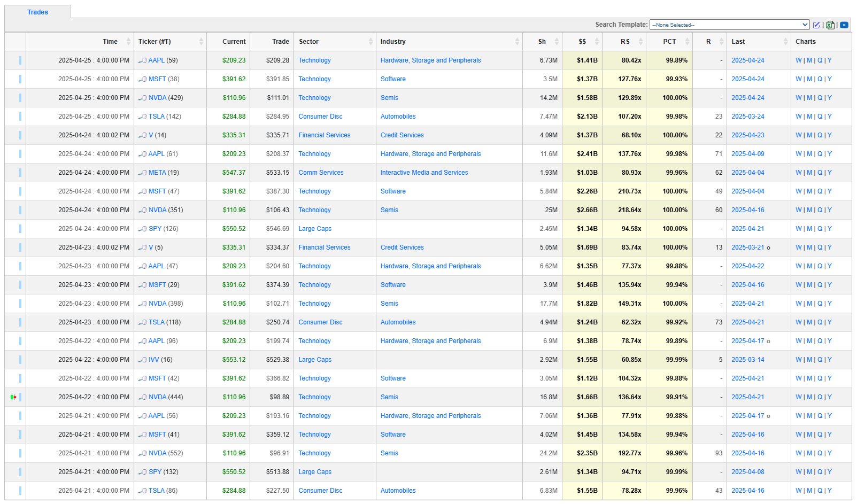Open the AAPL (61) ticker link

pyautogui.click(x=157, y=154)
